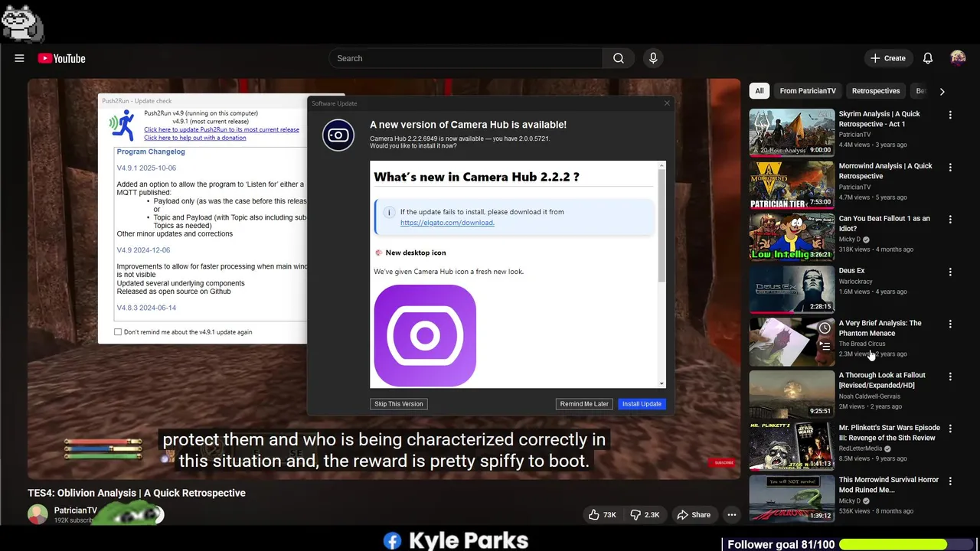Click the YouTube search input field
Image resolution: width=980 pixels, height=551 pixels.
pos(465,58)
